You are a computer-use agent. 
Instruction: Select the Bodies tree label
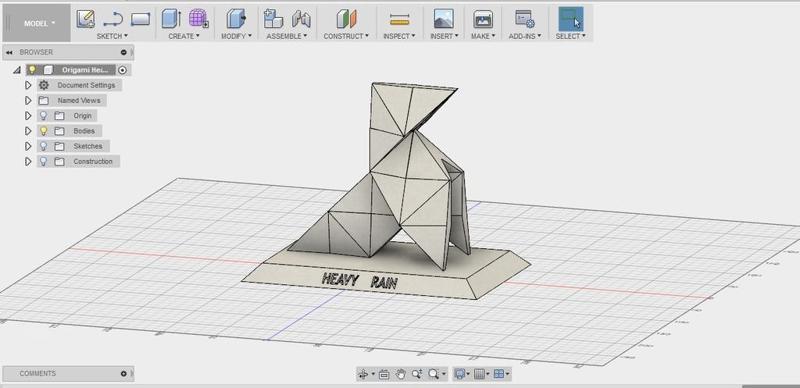click(x=84, y=131)
